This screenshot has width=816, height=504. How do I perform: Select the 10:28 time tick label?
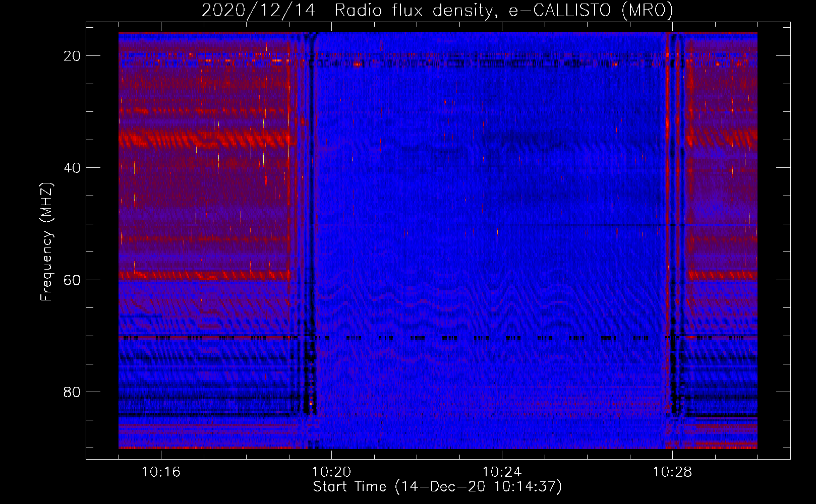672,472
